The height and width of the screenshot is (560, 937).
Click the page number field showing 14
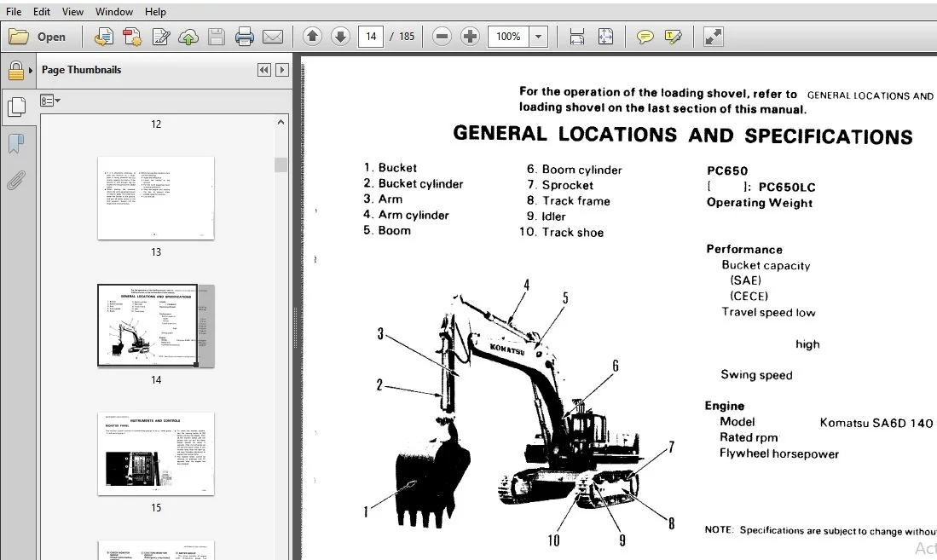click(x=371, y=37)
